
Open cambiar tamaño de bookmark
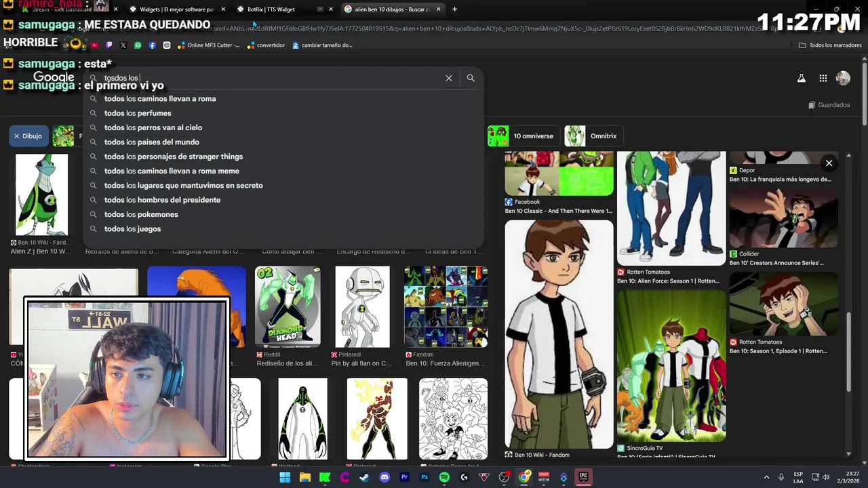[322, 45]
